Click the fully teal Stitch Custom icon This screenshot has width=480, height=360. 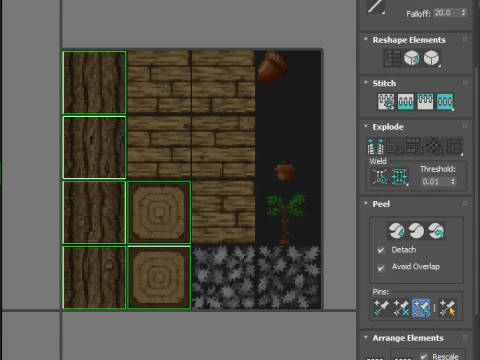tap(445, 101)
